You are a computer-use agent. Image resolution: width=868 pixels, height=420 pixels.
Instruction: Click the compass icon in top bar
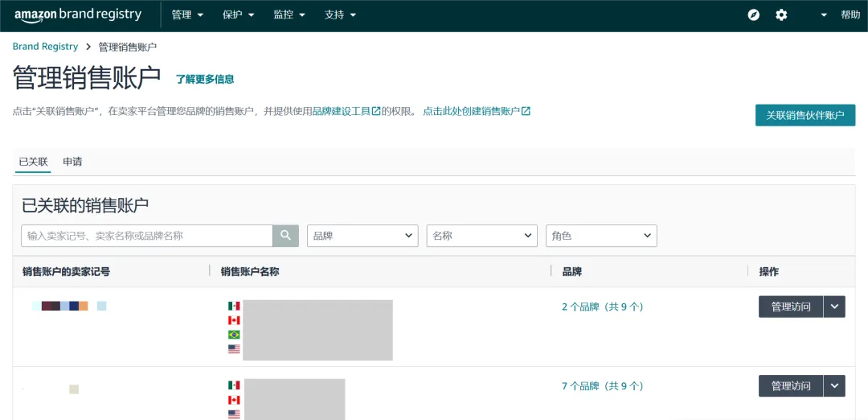(x=754, y=15)
